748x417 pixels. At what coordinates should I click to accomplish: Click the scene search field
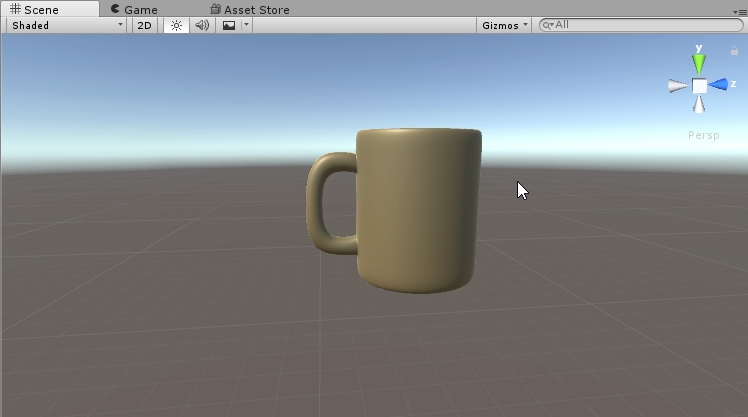(x=641, y=25)
